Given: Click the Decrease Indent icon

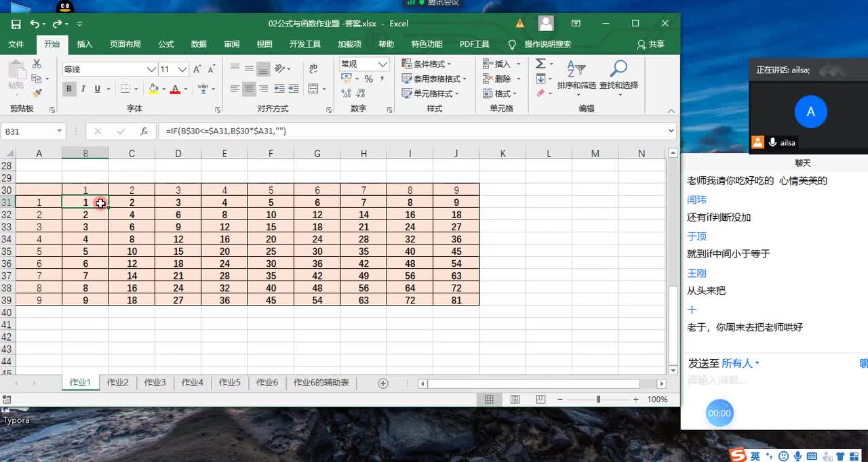Looking at the screenshot, I should point(279,89).
